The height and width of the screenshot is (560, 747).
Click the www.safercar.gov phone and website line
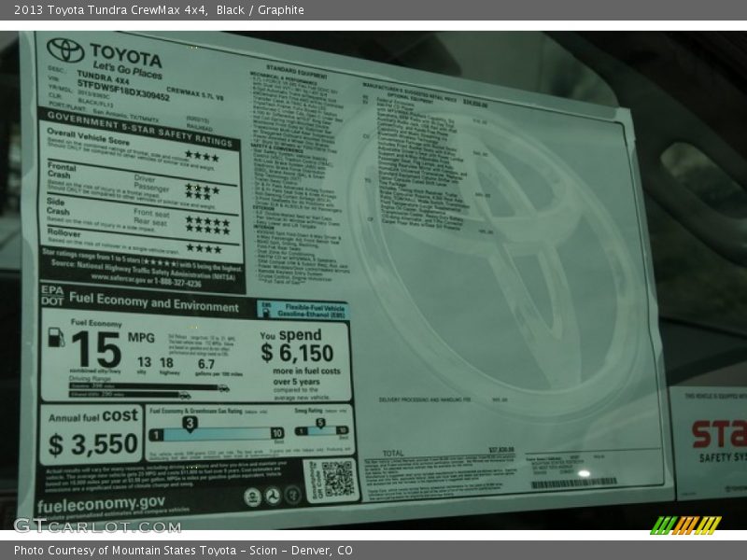point(146,281)
